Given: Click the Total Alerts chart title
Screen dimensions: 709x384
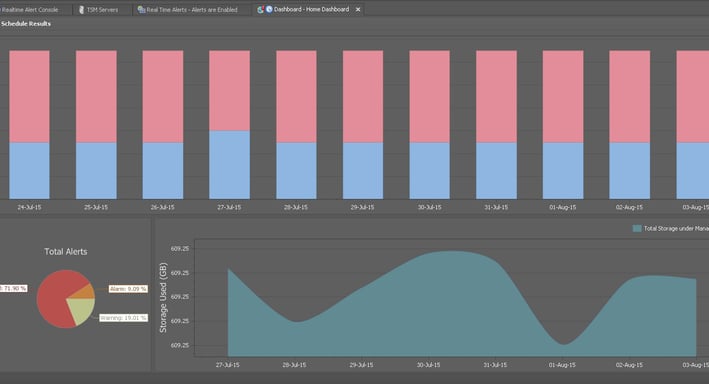Looking at the screenshot, I should [x=66, y=251].
